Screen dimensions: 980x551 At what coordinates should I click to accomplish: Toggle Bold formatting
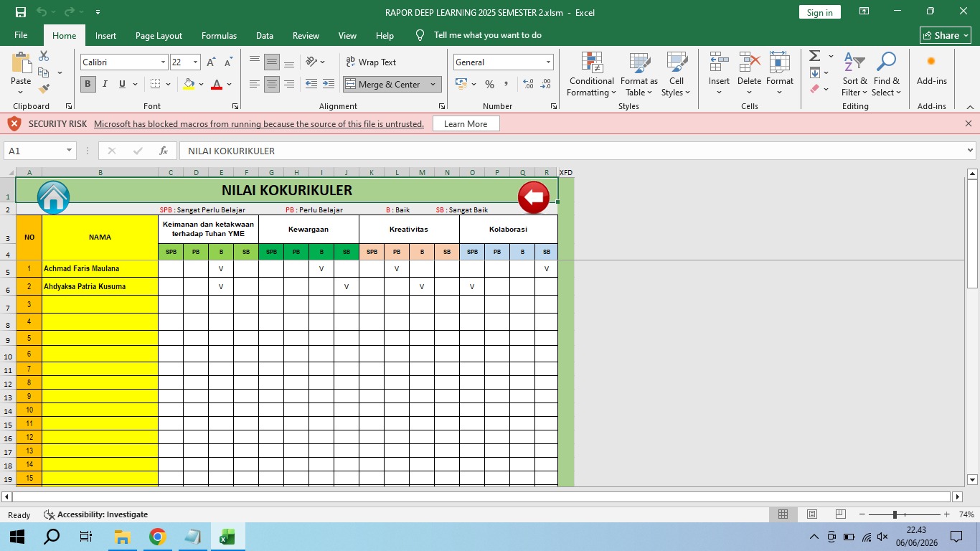88,84
